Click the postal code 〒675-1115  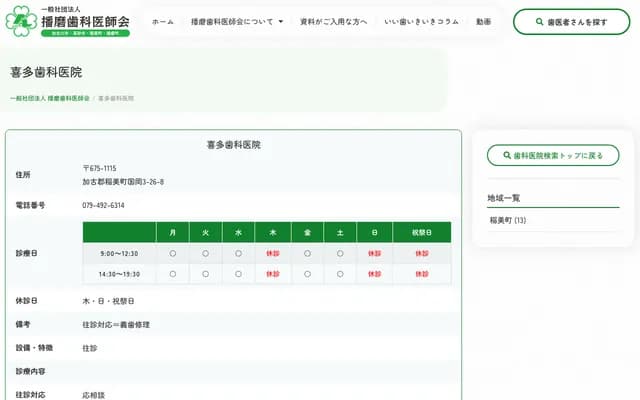pos(100,168)
